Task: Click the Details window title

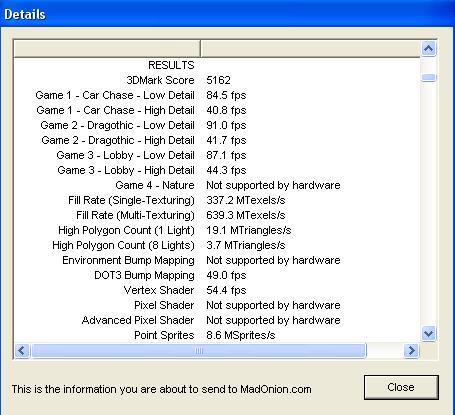Action: 25,14
